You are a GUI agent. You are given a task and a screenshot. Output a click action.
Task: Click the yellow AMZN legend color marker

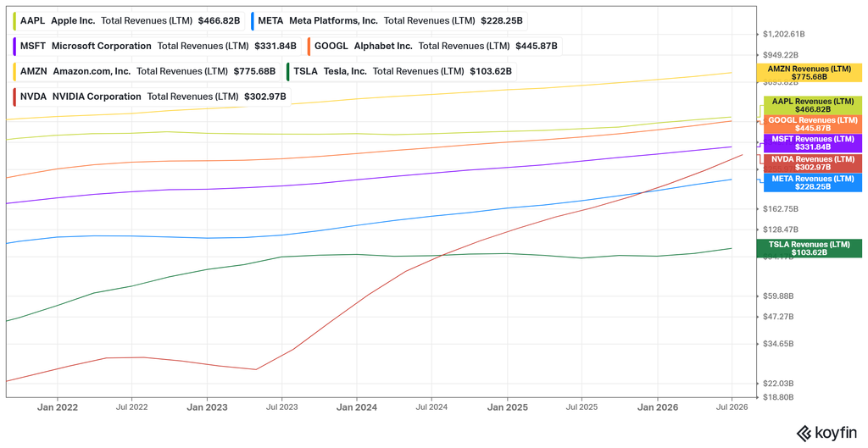14,71
